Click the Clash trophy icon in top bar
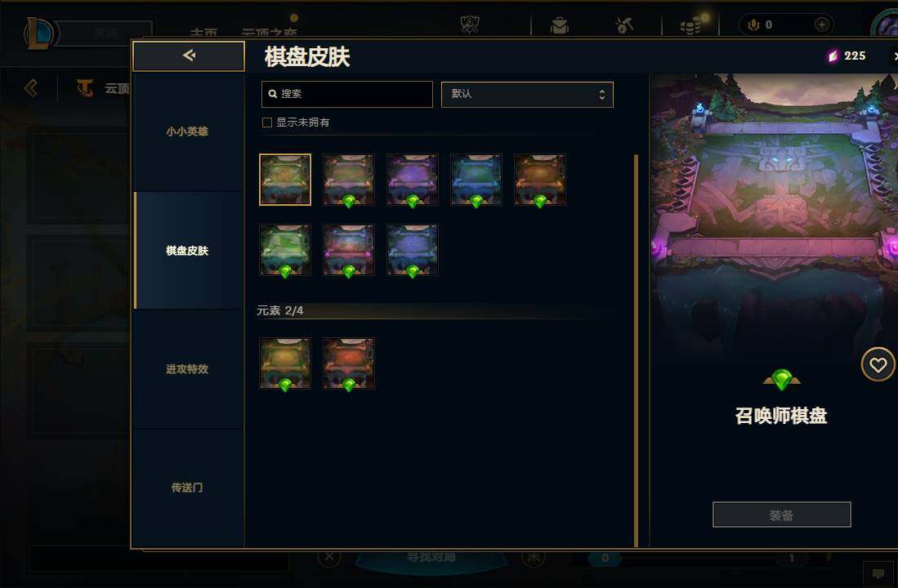898x588 pixels. click(470, 24)
